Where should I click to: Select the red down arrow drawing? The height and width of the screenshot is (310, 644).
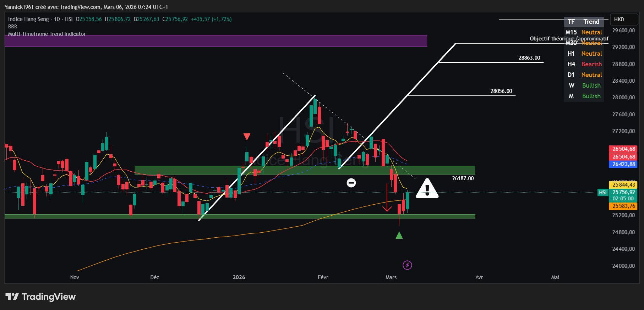(387, 198)
